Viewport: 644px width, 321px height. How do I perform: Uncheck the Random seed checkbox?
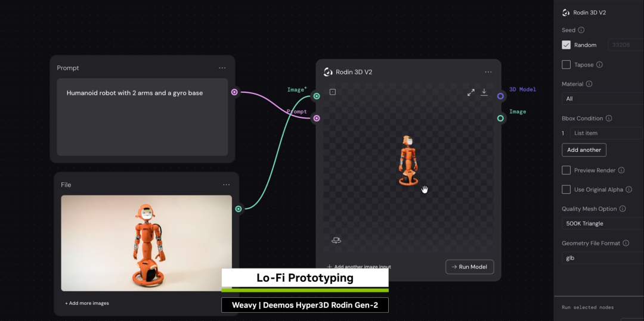(x=566, y=45)
